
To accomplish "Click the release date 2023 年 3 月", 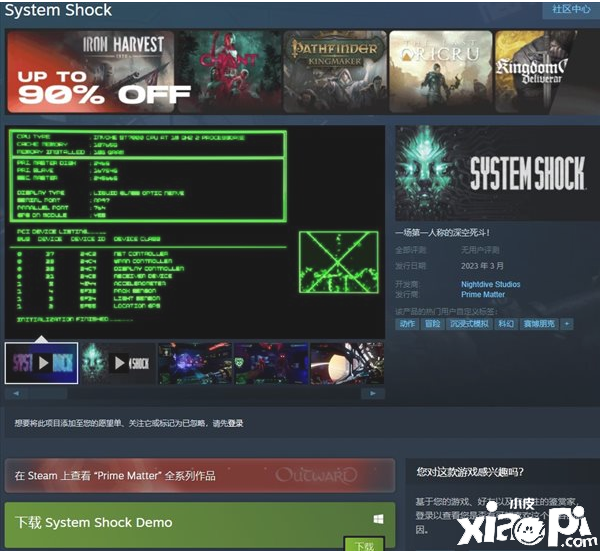I will [482, 266].
